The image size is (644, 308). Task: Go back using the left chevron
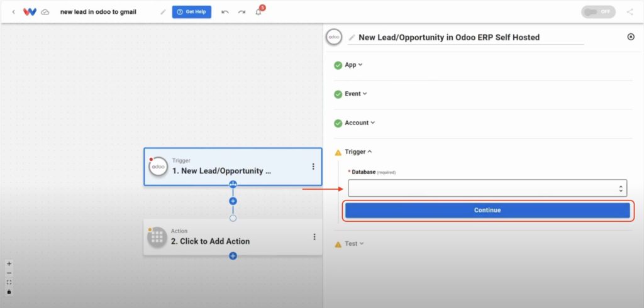[x=14, y=12]
